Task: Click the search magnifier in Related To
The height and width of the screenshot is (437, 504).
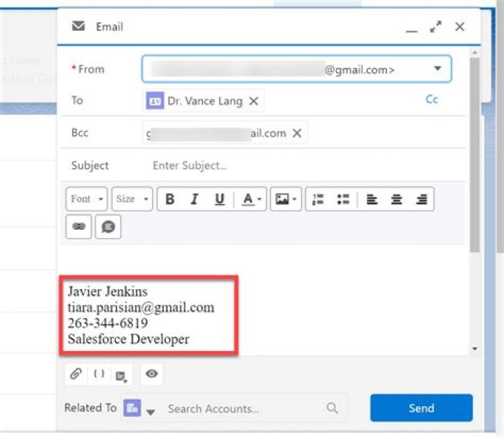Action: tap(332, 408)
